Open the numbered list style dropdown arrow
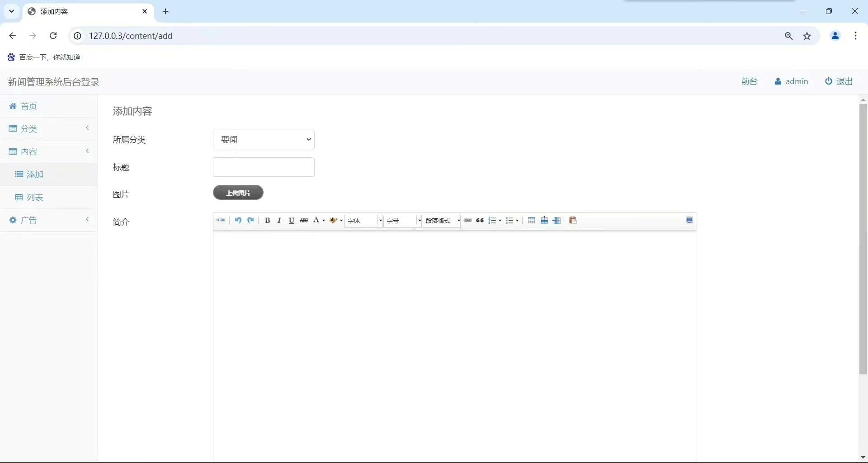Viewport: 868px width, 463px height. 500,221
